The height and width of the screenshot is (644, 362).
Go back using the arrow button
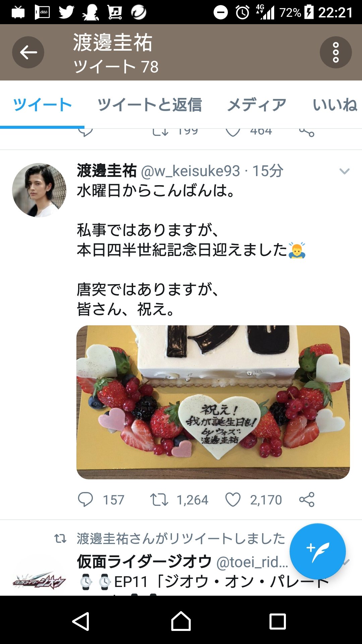pos(28,52)
